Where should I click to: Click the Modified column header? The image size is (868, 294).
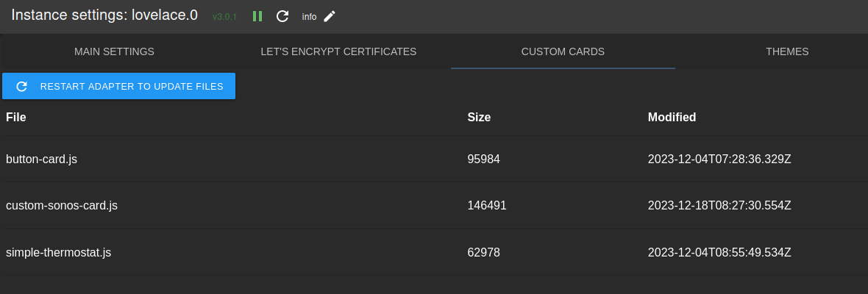pyautogui.click(x=672, y=117)
